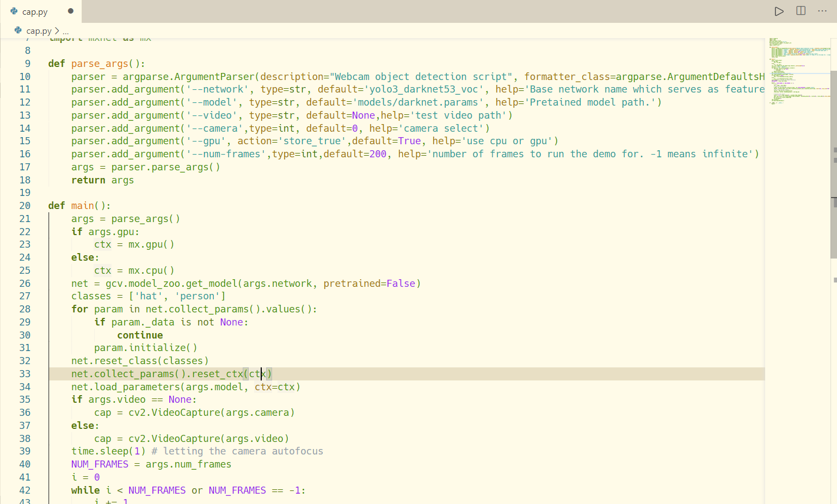The image size is (837, 504).
Task: Click the Python icon on cap.py tab
Action: pos(14,11)
